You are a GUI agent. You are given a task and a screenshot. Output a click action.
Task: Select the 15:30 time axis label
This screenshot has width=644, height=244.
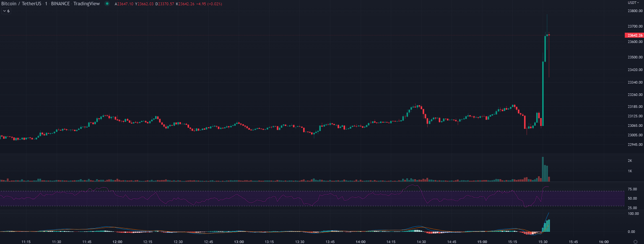point(543,241)
